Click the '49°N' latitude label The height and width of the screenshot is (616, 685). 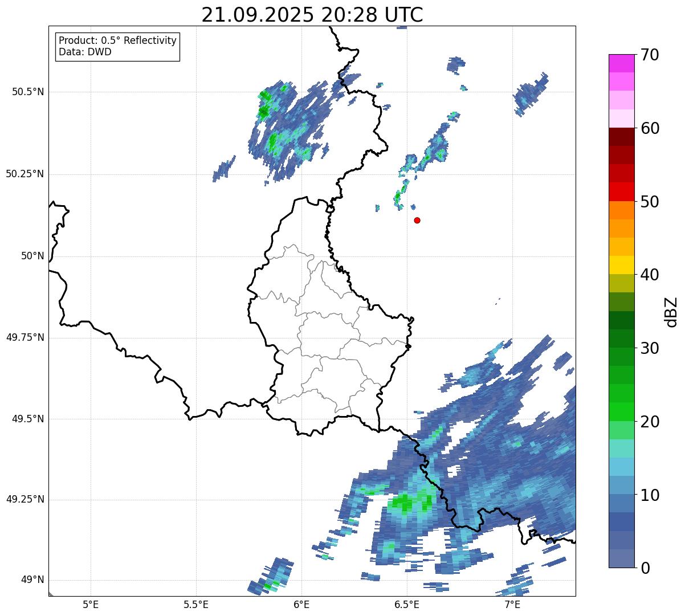32,580
